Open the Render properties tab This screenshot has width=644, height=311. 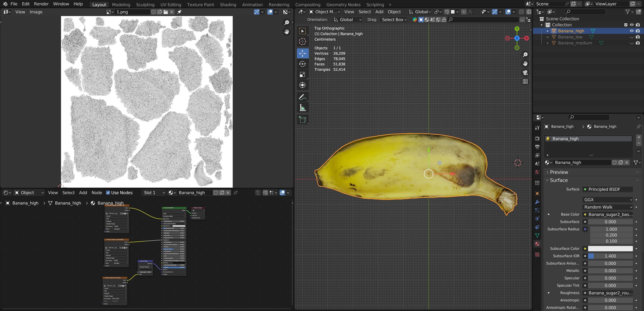(537, 138)
